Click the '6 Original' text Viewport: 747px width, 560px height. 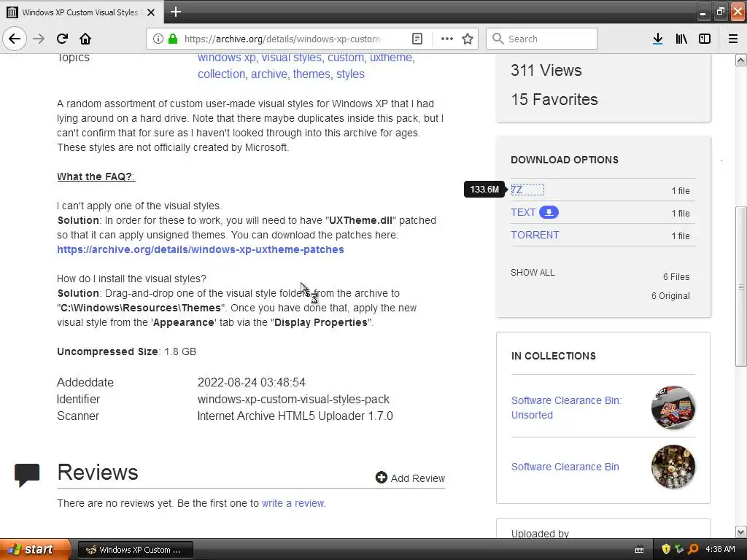click(x=670, y=296)
